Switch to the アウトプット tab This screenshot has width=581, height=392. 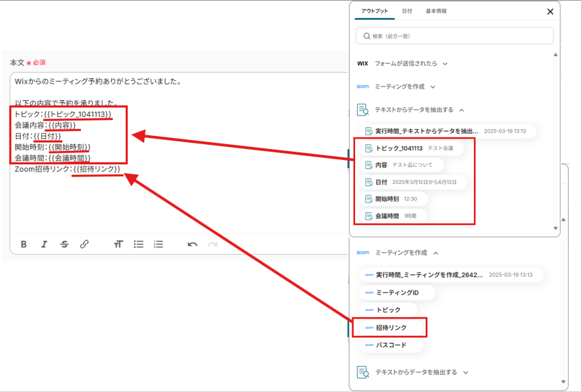[x=374, y=11]
